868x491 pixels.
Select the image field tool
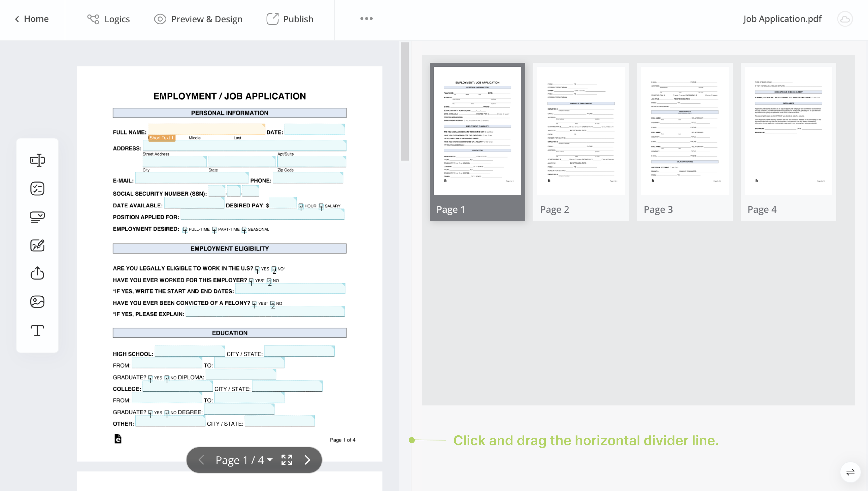tap(37, 302)
